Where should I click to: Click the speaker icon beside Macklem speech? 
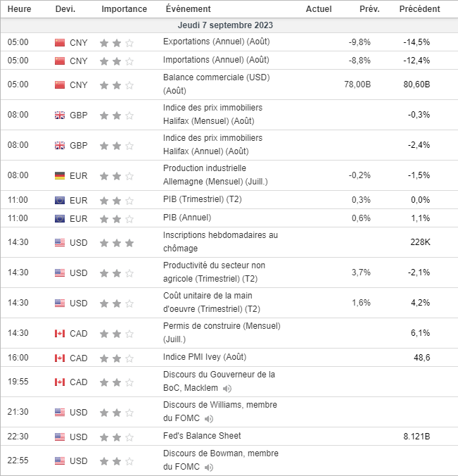[227, 388]
